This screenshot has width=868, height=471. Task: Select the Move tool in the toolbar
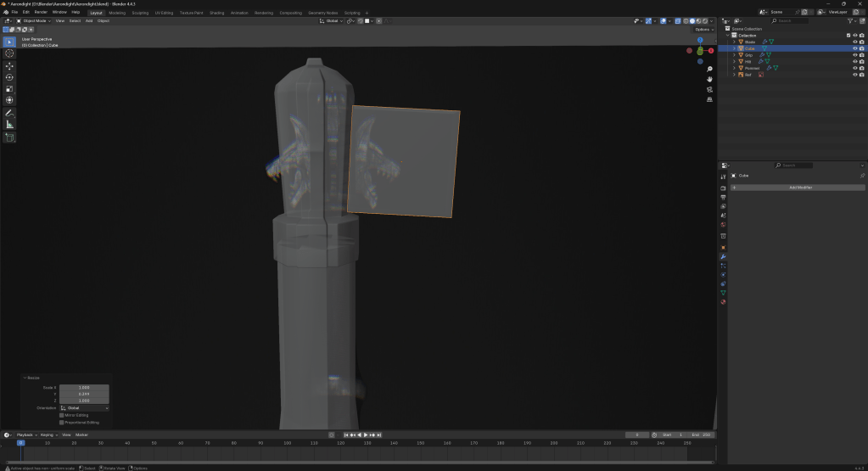9,65
